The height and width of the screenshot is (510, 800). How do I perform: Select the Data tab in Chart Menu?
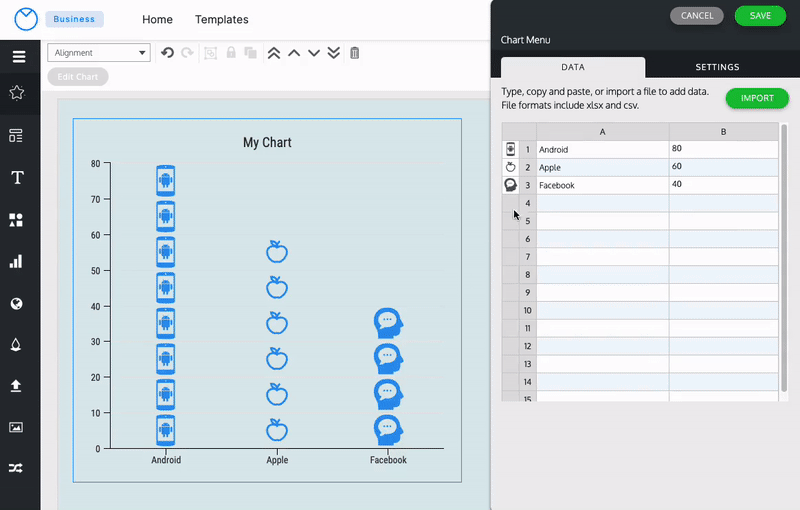(573, 67)
